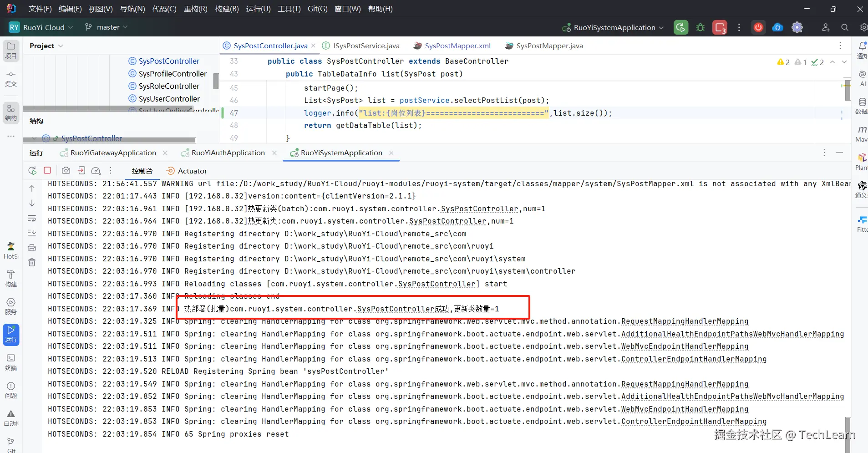Open the 提交 commit tool window
The height and width of the screenshot is (453, 868).
click(11, 78)
